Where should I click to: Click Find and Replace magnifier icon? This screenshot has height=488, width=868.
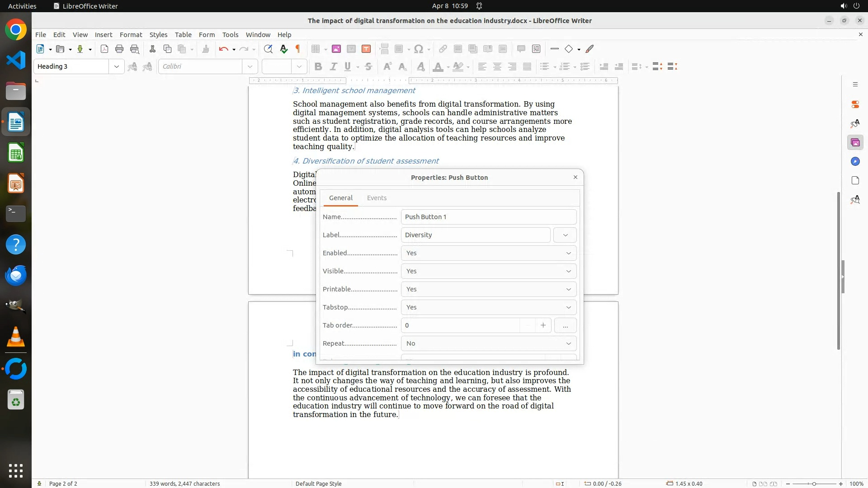point(268,49)
